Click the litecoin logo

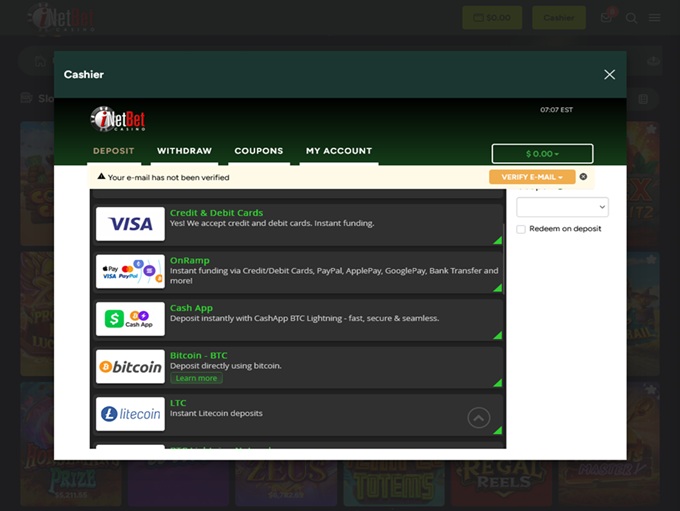pyautogui.click(x=130, y=414)
